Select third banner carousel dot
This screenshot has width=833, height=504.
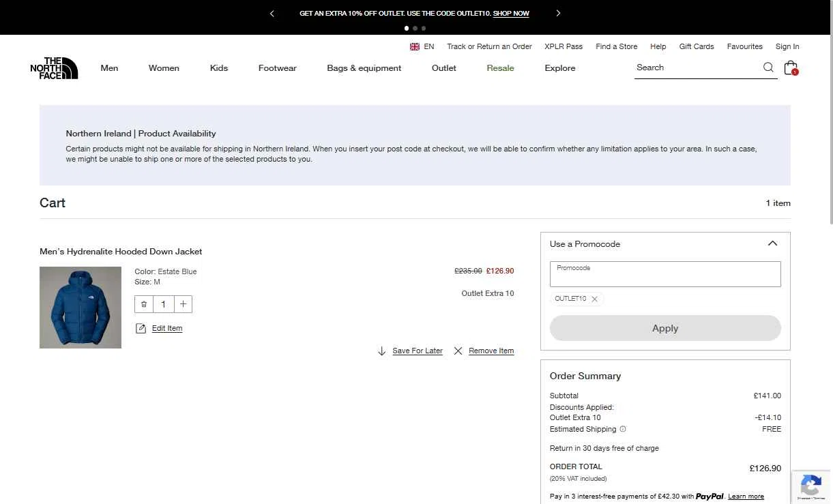424,29
